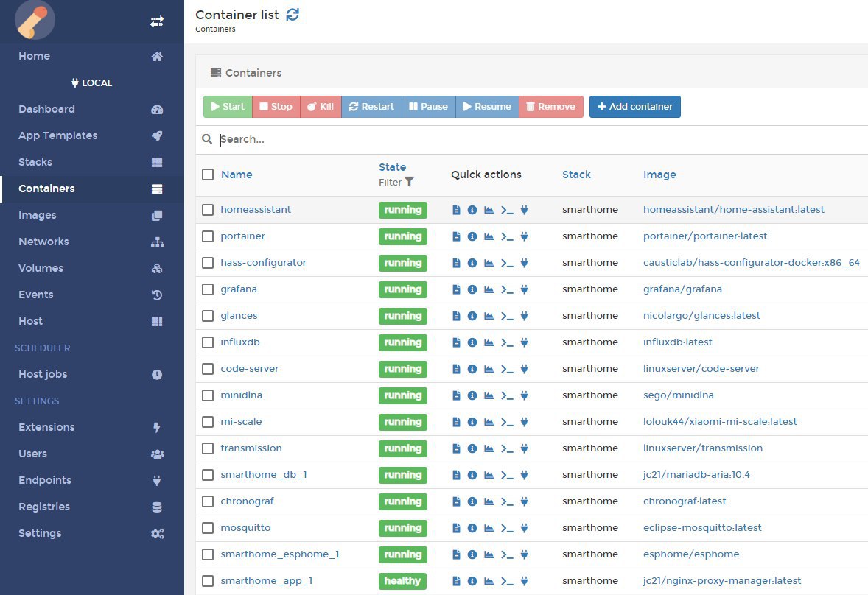
Task: Select the influxdb container checkbox
Action: pos(208,343)
